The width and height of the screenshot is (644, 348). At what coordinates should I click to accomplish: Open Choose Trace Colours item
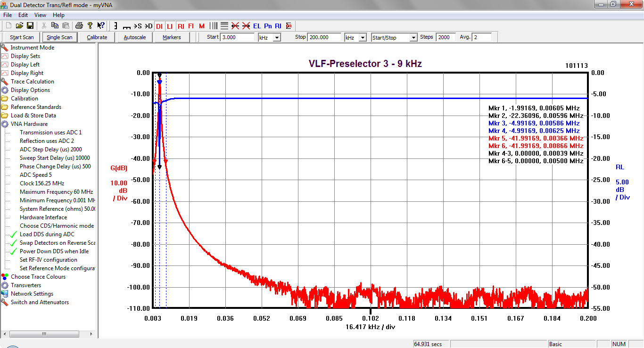coord(38,277)
